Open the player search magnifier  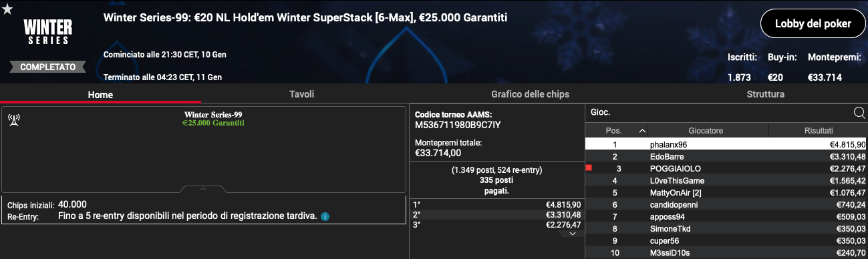point(859,113)
